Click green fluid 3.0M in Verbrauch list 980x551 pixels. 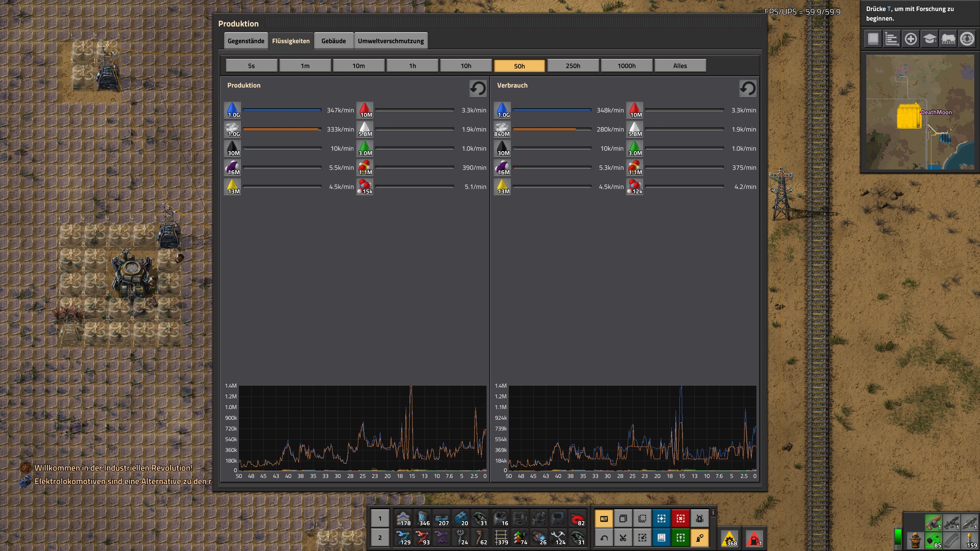click(635, 148)
